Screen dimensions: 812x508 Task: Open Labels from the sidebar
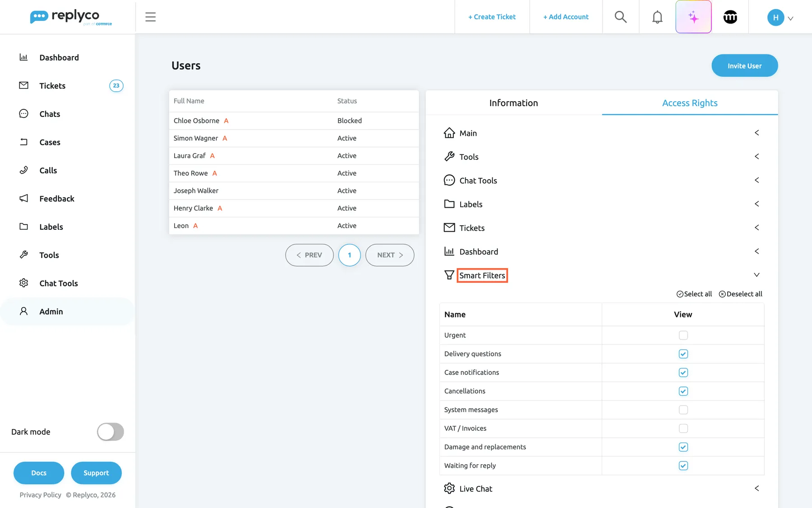click(x=51, y=227)
